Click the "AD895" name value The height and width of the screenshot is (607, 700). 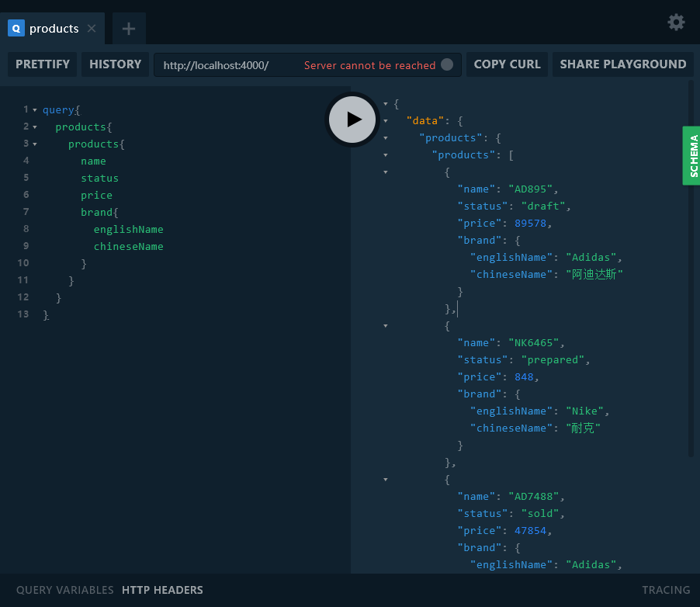pos(530,189)
